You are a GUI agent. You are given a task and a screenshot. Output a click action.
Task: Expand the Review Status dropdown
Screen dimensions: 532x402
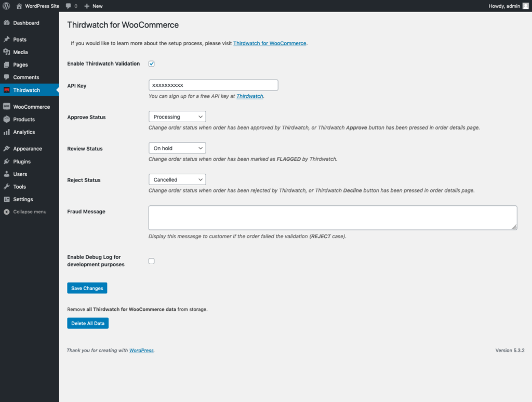click(177, 148)
